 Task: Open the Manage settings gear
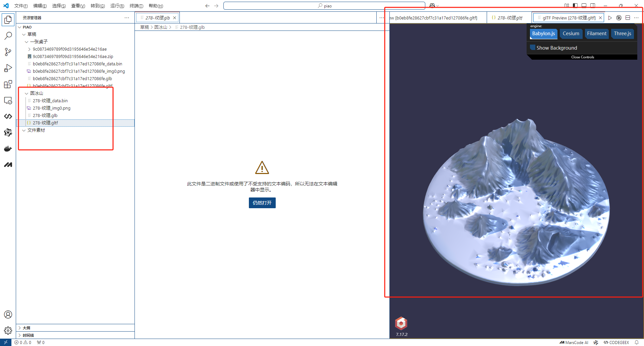pos(8,331)
